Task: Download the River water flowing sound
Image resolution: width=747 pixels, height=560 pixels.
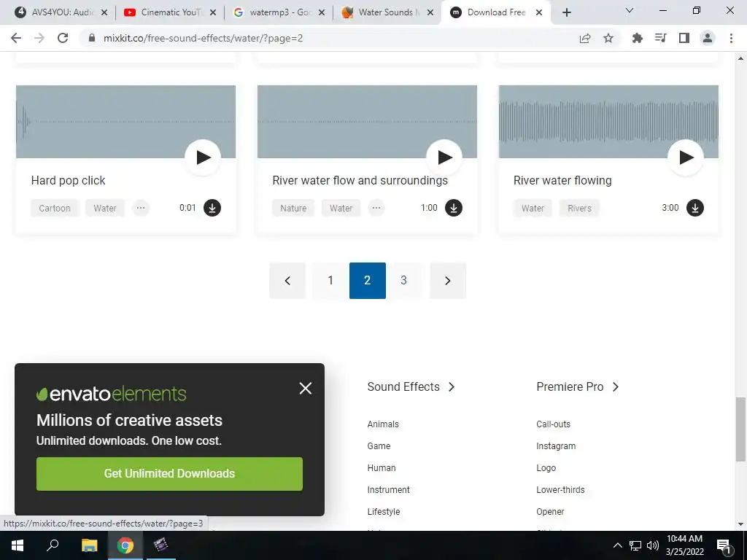Action: coord(695,208)
